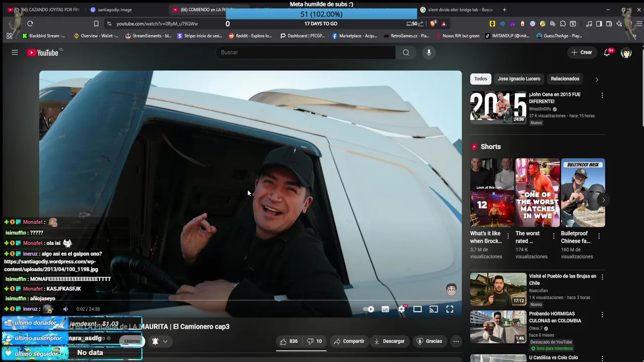Open the extensions puzzle icon

(x=563, y=24)
